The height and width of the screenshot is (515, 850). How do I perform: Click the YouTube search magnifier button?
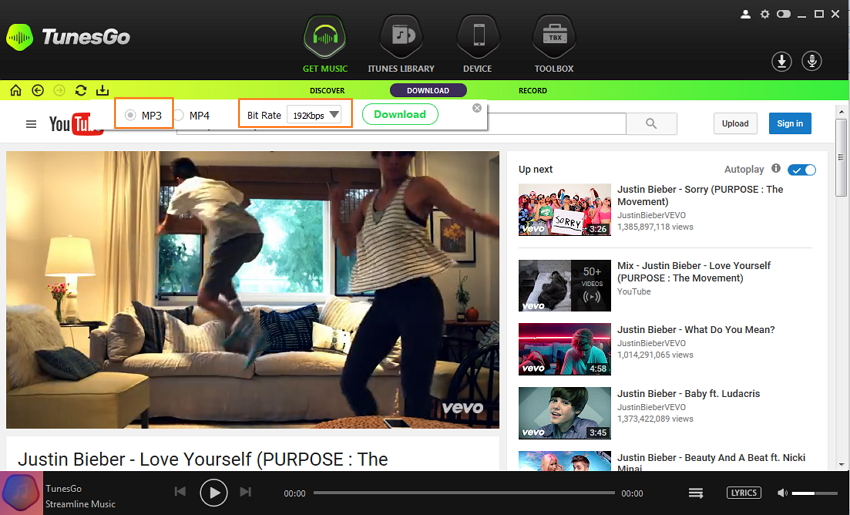click(x=652, y=124)
